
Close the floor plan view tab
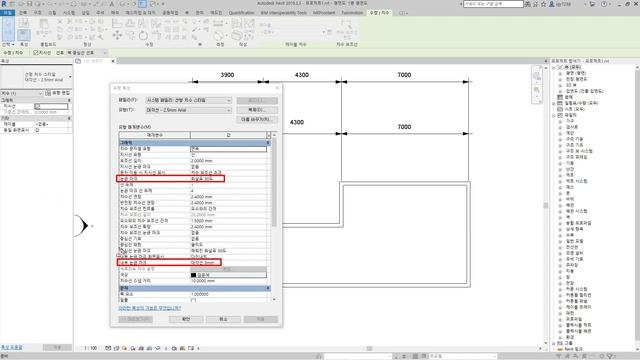113,61
